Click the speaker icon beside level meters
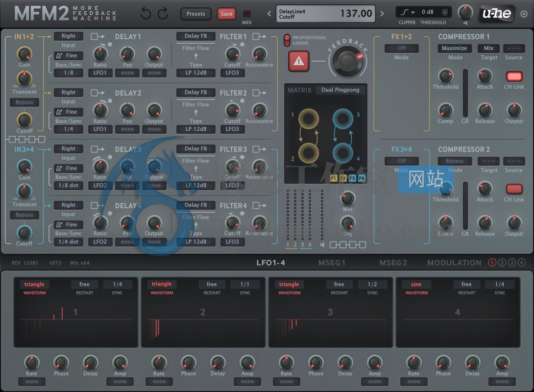The height and width of the screenshot is (392, 534). (x=322, y=245)
